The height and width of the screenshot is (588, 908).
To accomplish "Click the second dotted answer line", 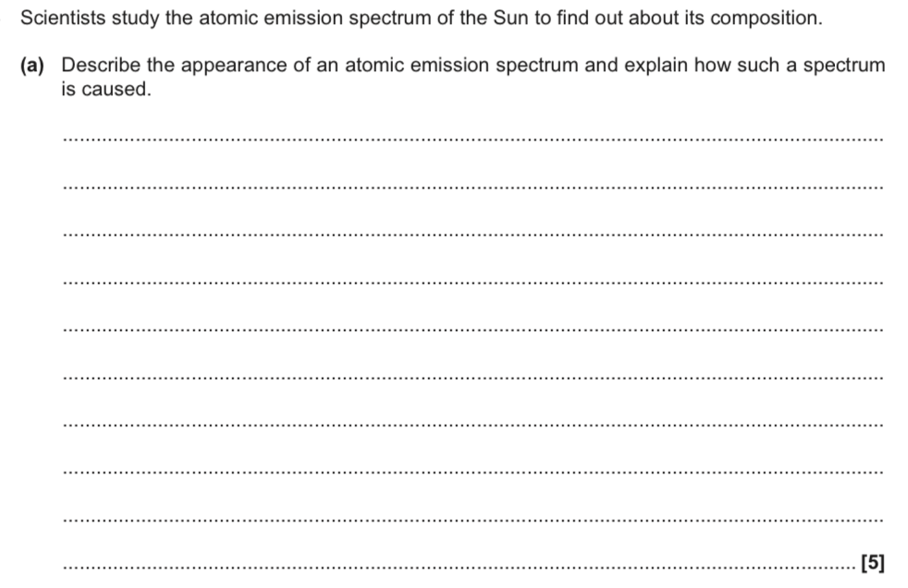I will click(x=472, y=187).
